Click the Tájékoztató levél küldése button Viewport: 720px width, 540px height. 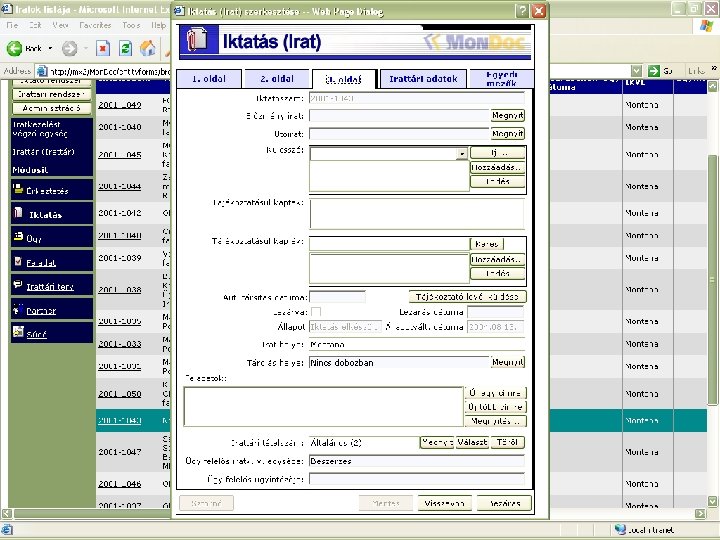tap(467, 297)
